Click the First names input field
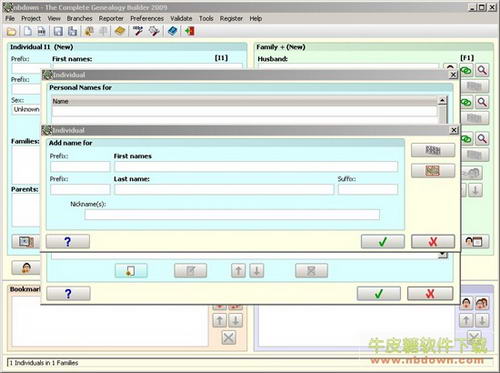The height and width of the screenshot is (373, 500). 256,167
